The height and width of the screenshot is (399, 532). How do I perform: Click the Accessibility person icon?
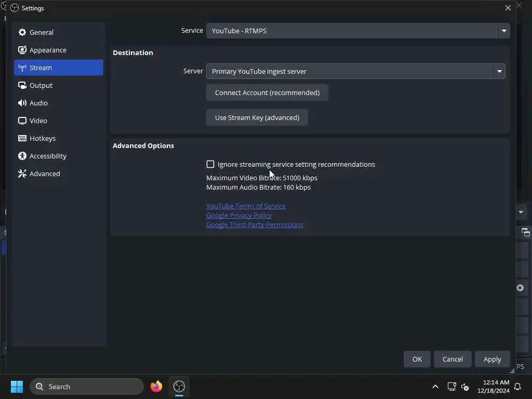pos(22,156)
